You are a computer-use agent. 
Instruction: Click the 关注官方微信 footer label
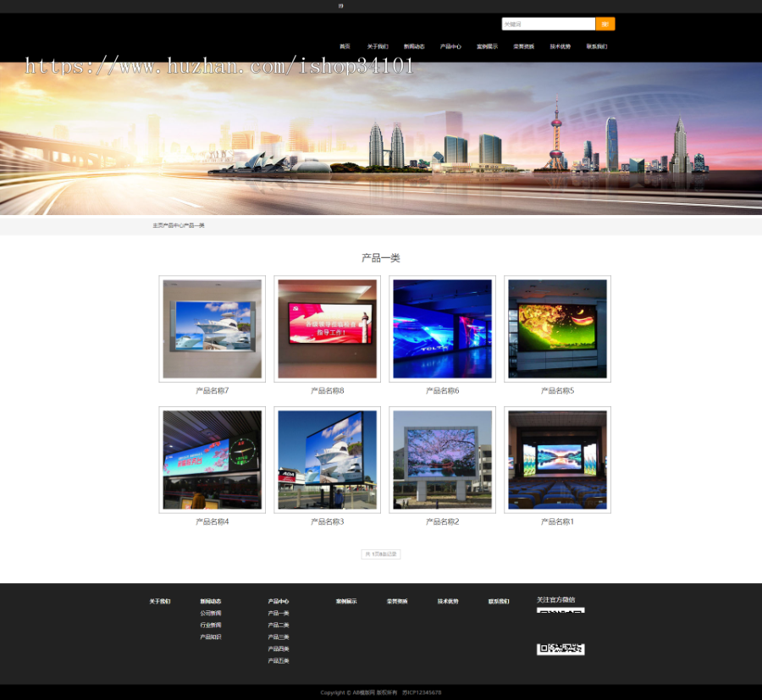coord(556,600)
